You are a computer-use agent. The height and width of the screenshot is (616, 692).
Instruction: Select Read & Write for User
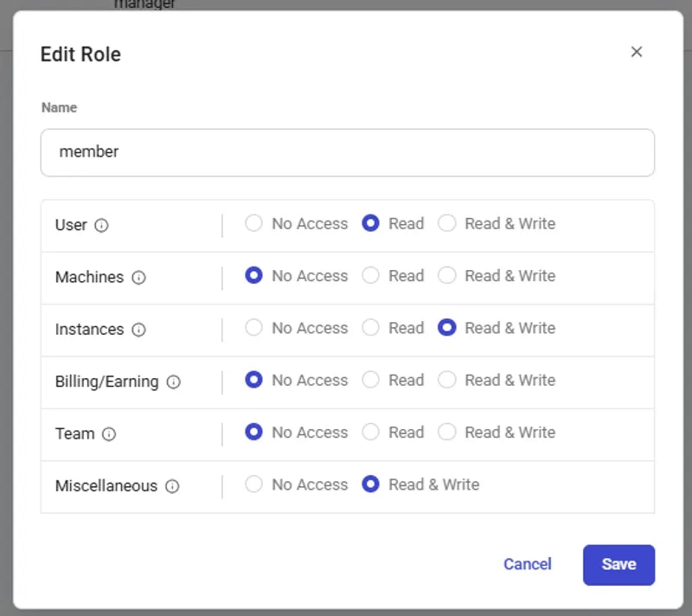pyautogui.click(x=446, y=223)
